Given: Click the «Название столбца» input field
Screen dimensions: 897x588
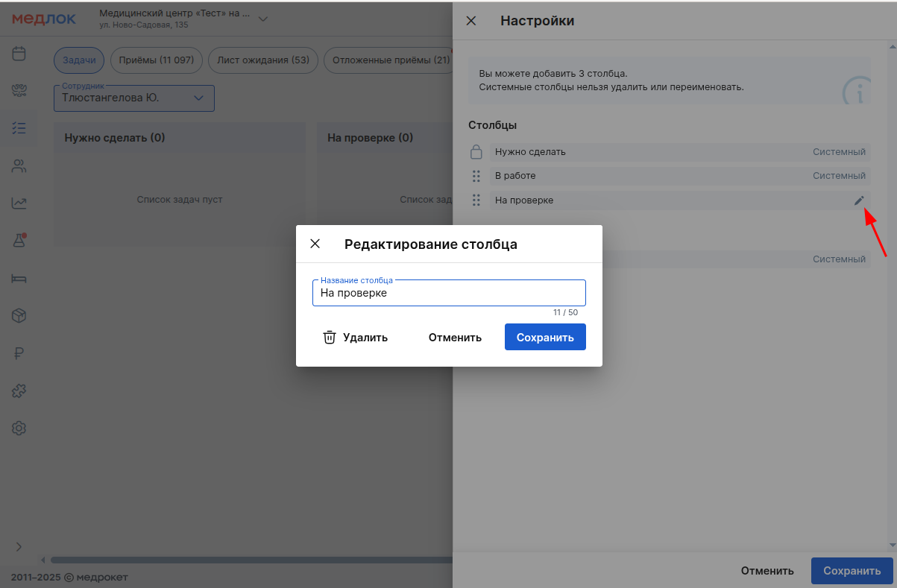Looking at the screenshot, I should pos(449,294).
